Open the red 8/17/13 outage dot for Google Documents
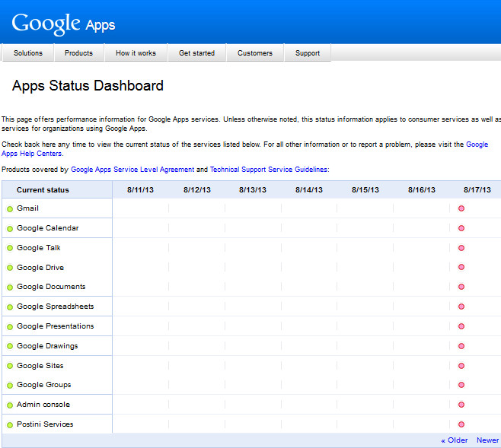501x448 pixels. 461,287
